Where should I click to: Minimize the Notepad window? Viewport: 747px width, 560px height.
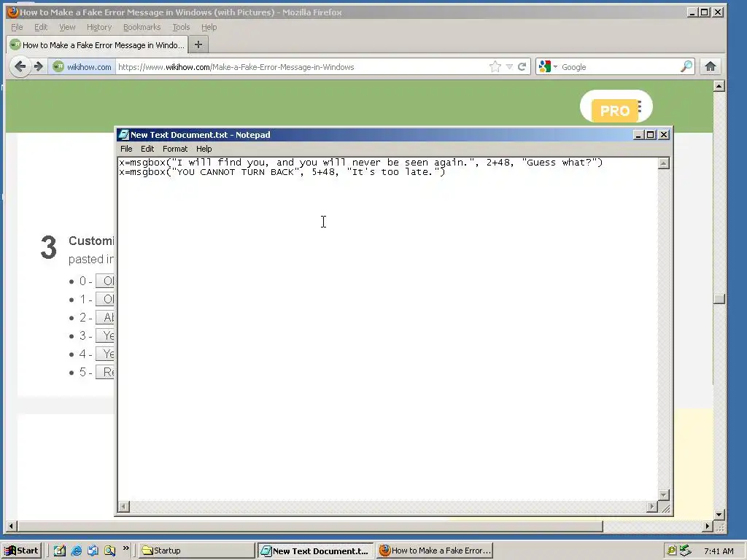coord(639,135)
